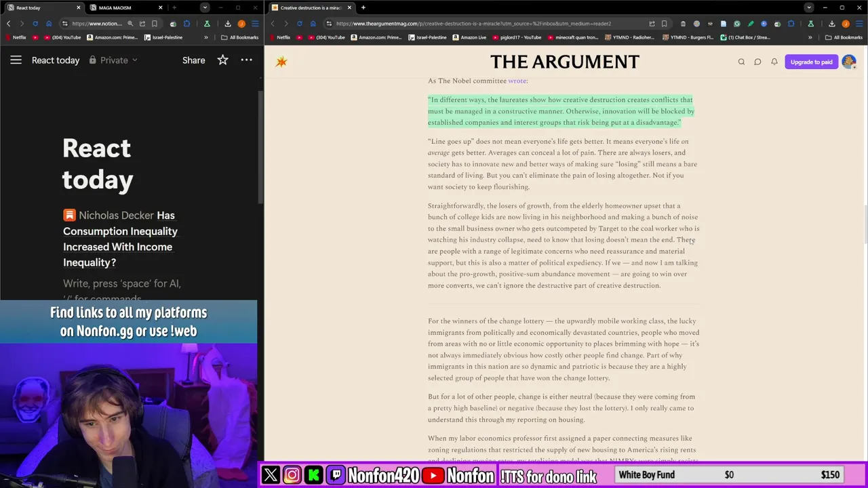This screenshot has width=868, height=488.
Task: Open the tab search dropdown in the Notion window
Action: 205,7
